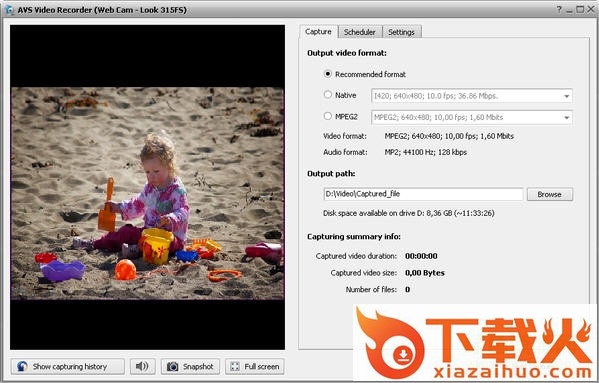Click the 'Disk space available on drive D' text
The image size is (599, 383).
tap(408, 213)
